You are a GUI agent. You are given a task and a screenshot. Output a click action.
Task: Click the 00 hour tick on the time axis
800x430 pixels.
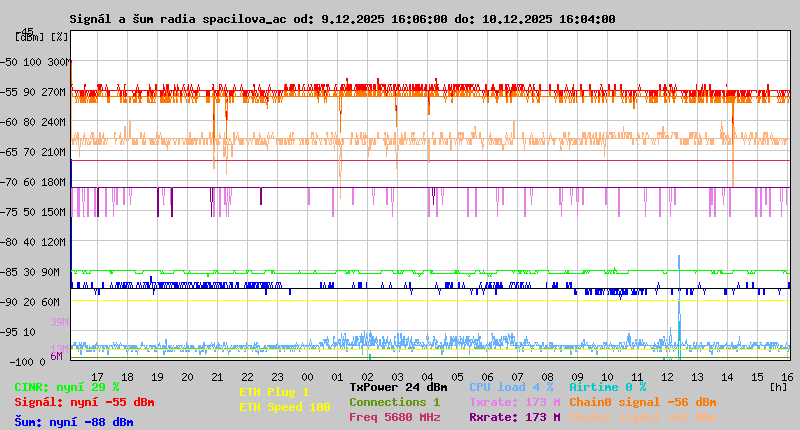click(309, 376)
